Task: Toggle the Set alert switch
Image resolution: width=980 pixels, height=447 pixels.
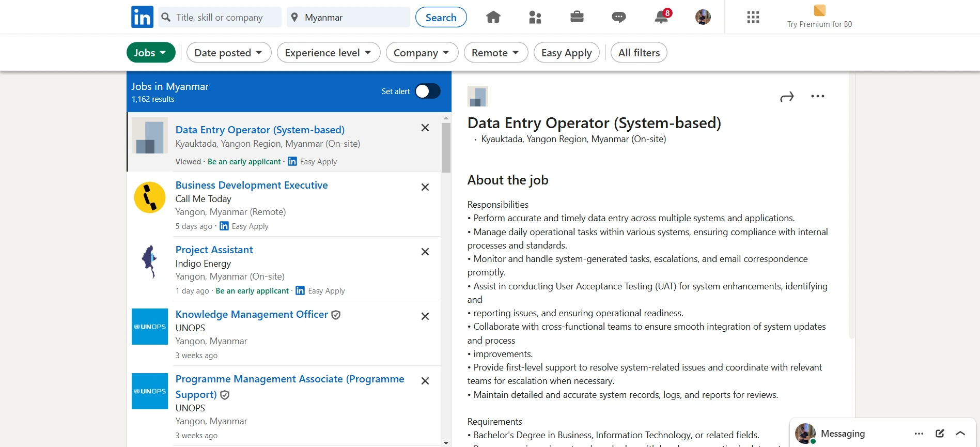Action: coord(428,91)
